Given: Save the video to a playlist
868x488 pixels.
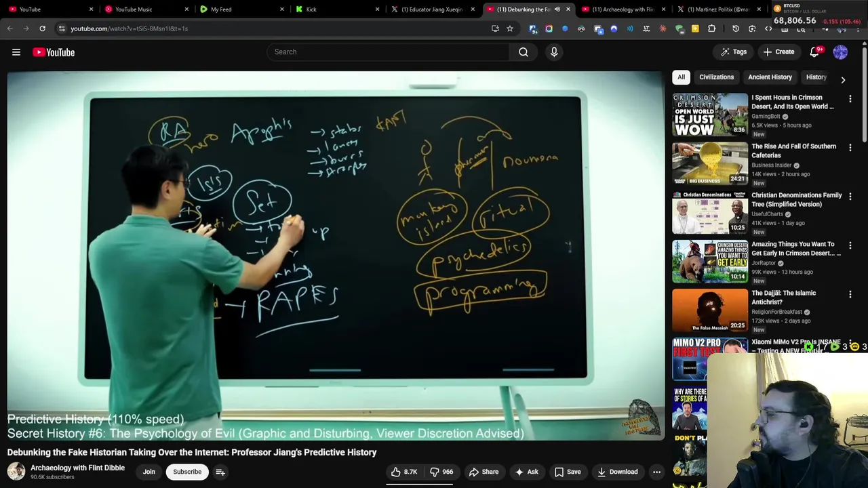Looking at the screenshot, I should pos(568,472).
